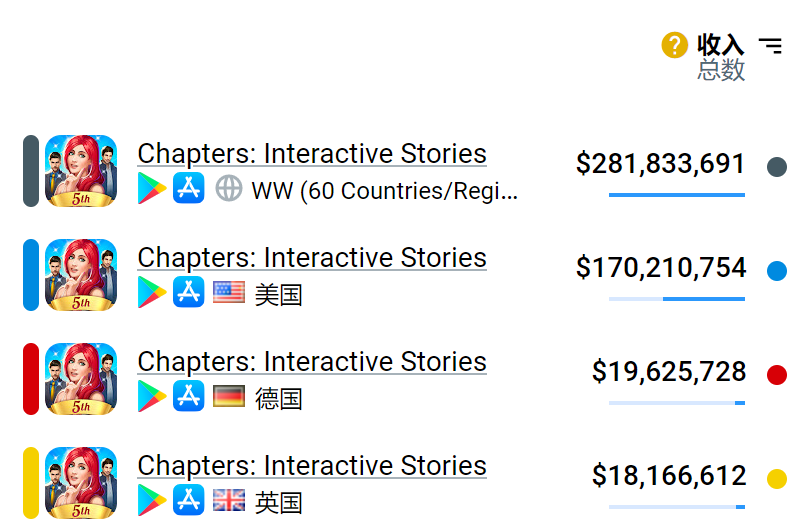Click the US flag icon
Viewport: 804px width, 522px height.
(229, 292)
